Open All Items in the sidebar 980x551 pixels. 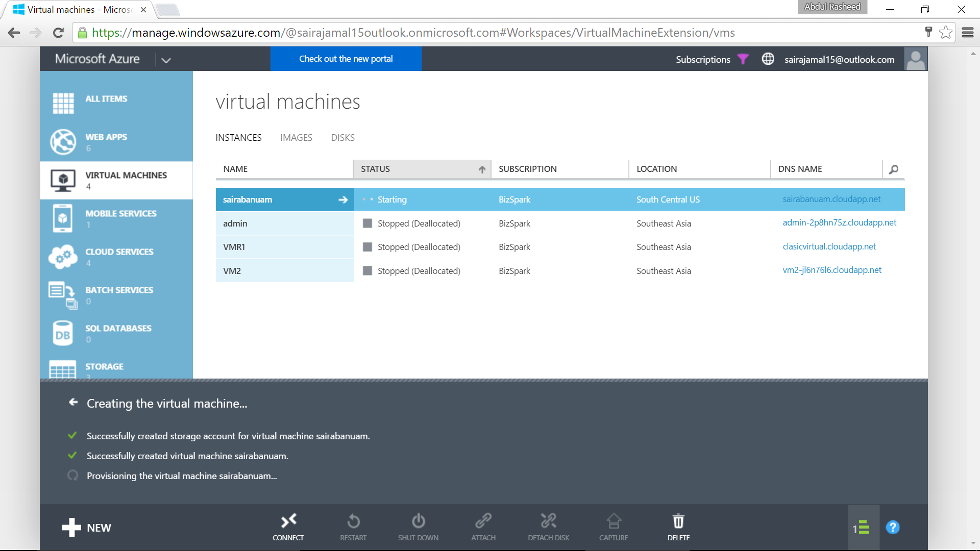[106, 99]
